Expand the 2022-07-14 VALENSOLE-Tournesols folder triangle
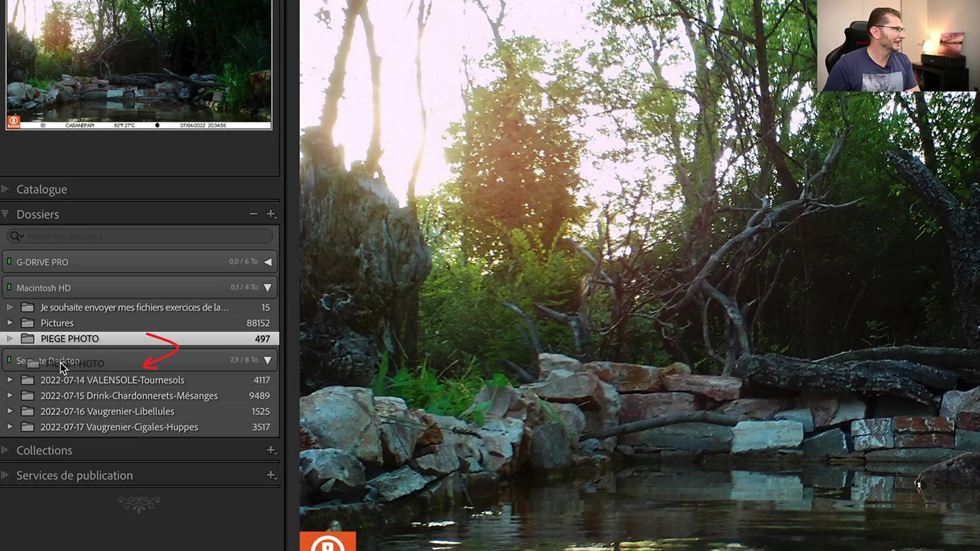 point(10,380)
